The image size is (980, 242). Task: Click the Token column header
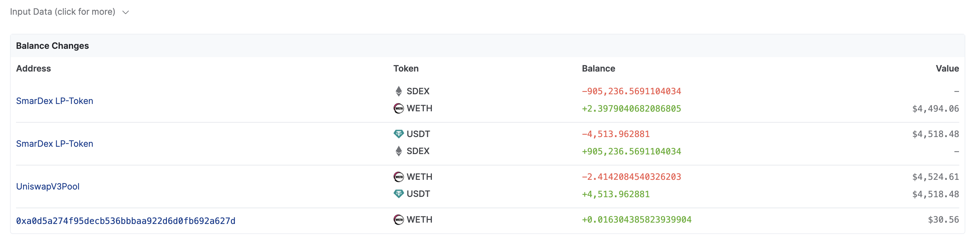405,69
